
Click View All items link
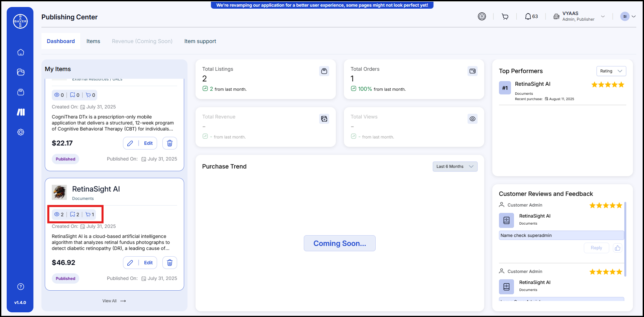pos(114,301)
